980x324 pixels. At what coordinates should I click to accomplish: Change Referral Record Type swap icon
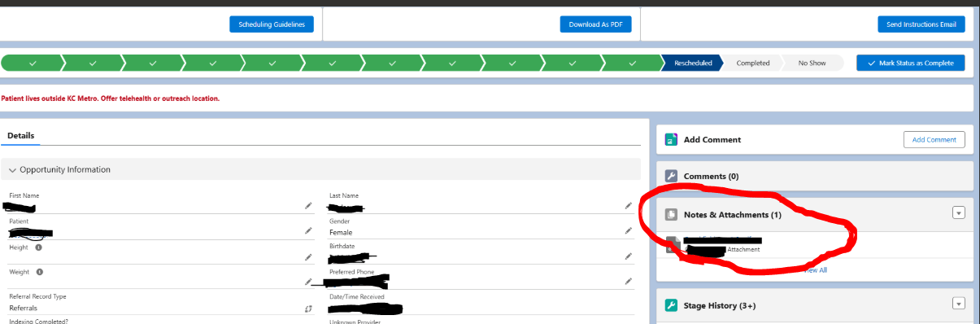pyautogui.click(x=307, y=309)
